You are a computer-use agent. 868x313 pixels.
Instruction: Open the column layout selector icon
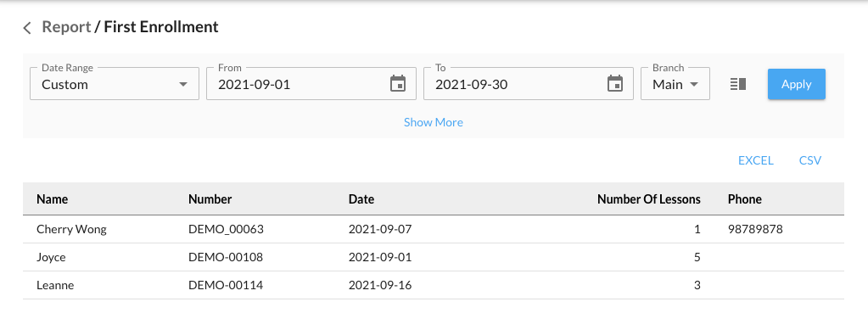[x=738, y=84]
